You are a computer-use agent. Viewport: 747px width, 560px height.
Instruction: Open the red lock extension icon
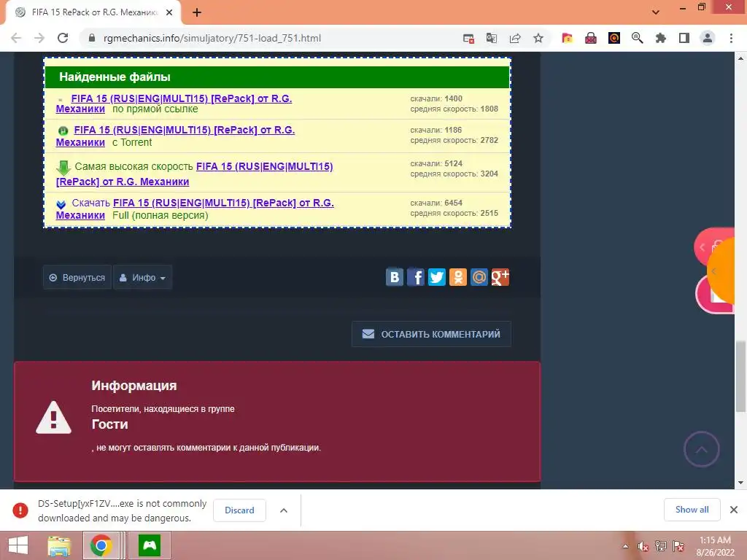[591, 38]
